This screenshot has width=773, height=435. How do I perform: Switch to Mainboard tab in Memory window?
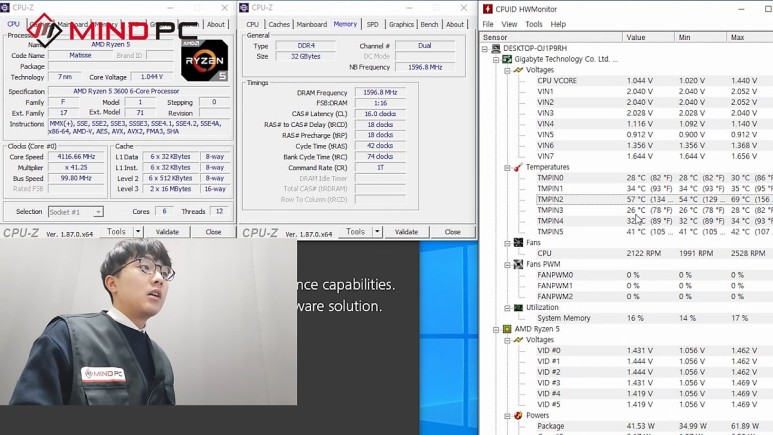pos(312,24)
